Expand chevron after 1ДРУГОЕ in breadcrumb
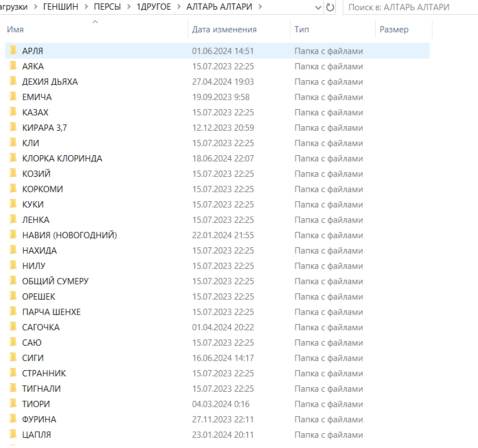 click(179, 7)
